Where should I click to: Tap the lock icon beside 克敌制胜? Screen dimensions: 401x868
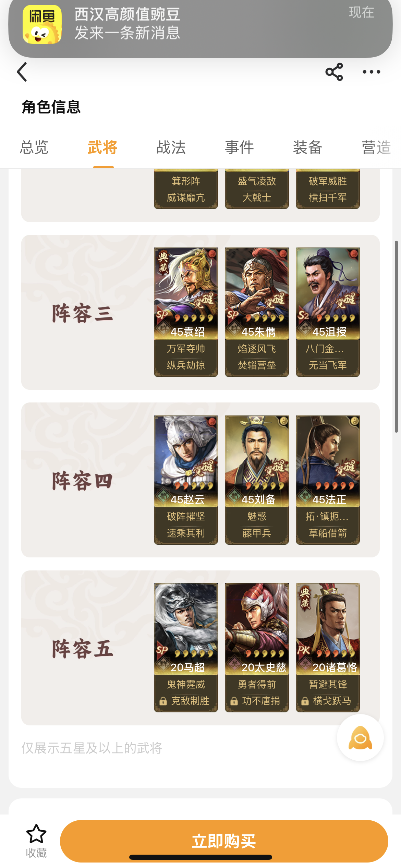(x=163, y=701)
